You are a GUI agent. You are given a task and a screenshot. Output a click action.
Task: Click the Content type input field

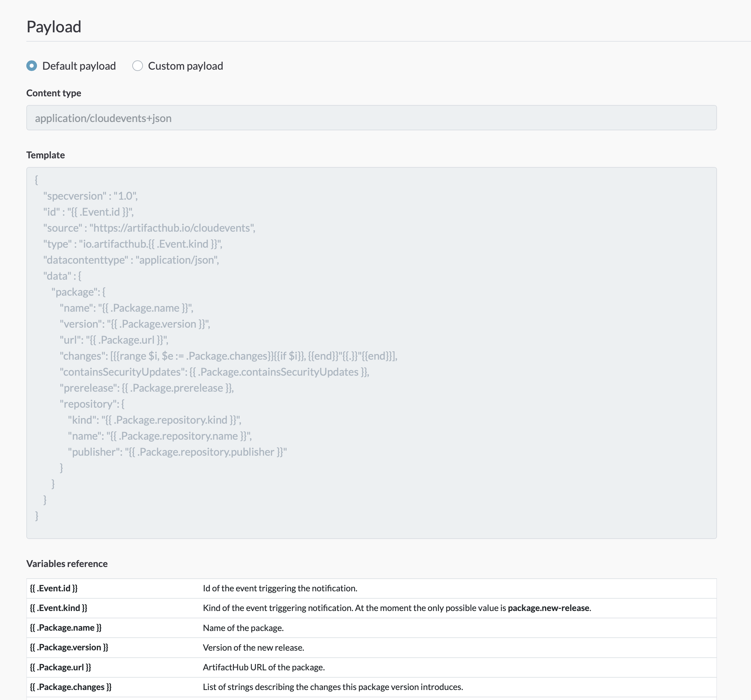[x=372, y=118]
